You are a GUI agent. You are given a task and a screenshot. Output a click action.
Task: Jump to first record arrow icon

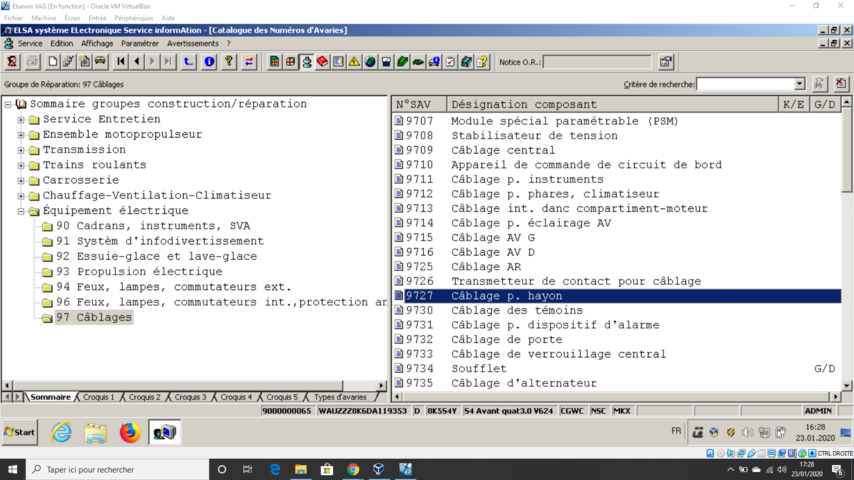[x=121, y=62]
